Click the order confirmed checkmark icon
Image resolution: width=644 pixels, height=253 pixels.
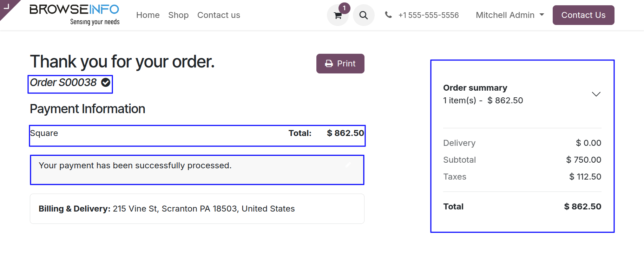[x=106, y=82]
